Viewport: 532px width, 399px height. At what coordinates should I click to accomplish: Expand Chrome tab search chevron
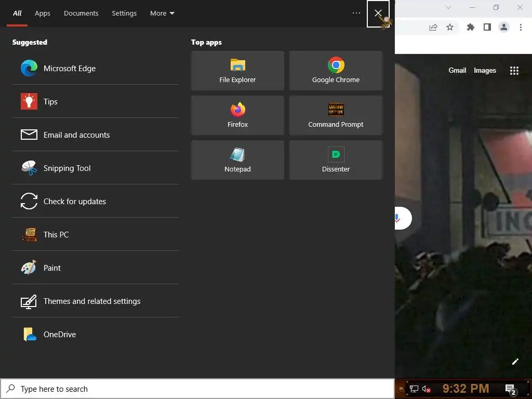click(x=448, y=7)
